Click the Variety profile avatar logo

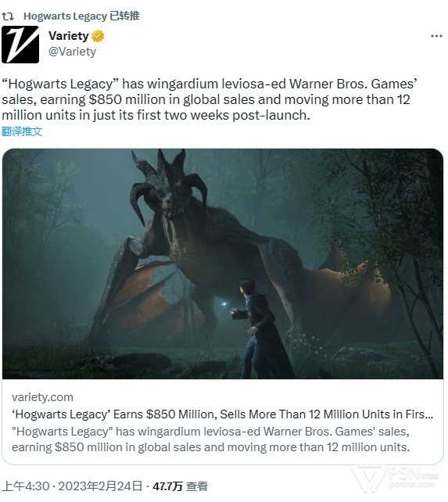tap(20, 45)
